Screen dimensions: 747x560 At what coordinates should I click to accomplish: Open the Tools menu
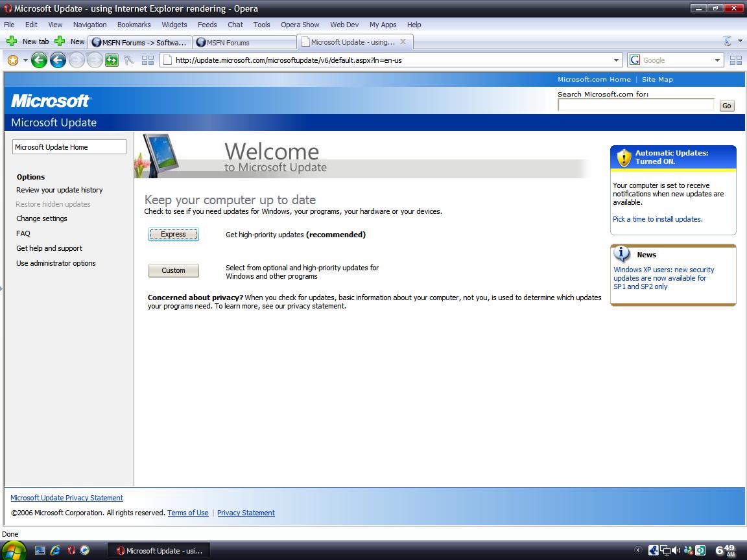coord(261,25)
